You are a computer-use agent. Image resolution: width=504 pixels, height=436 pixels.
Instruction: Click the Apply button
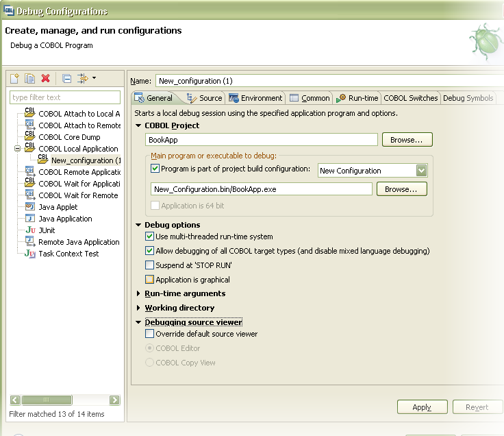point(422,407)
